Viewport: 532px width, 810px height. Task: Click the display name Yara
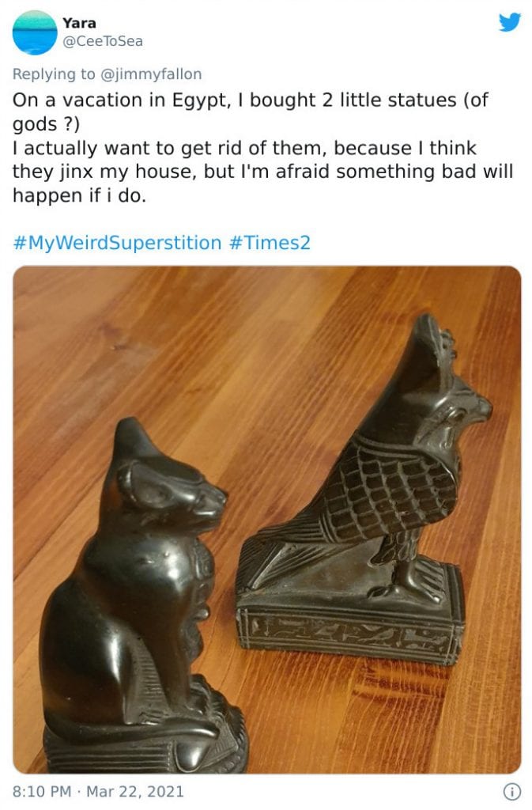click(79, 23)
